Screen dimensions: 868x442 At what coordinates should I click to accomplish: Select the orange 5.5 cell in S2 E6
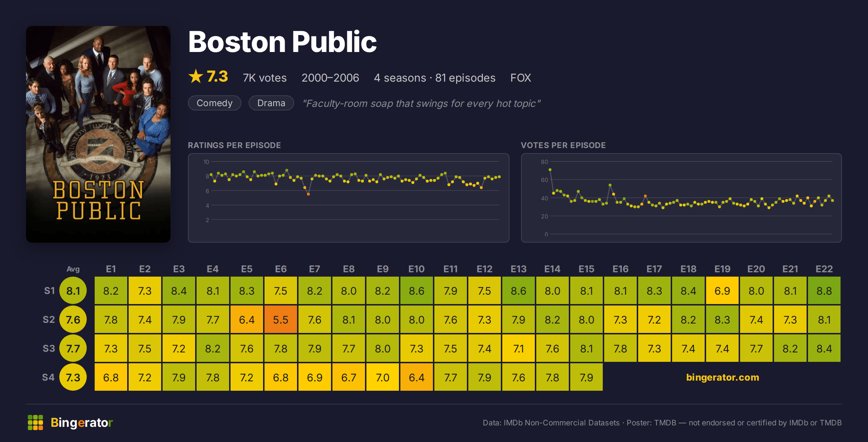tap(281, 320)
